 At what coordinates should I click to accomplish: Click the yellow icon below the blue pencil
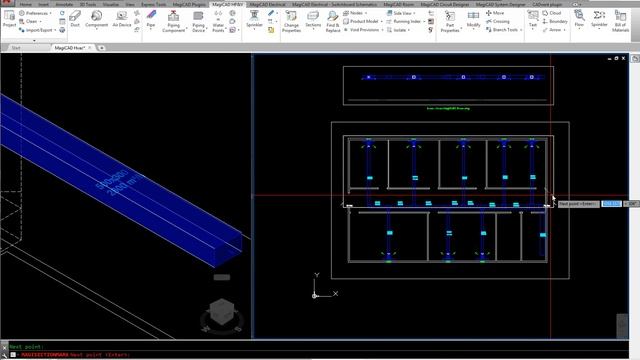pyautogui.click(x=271, y=30)
